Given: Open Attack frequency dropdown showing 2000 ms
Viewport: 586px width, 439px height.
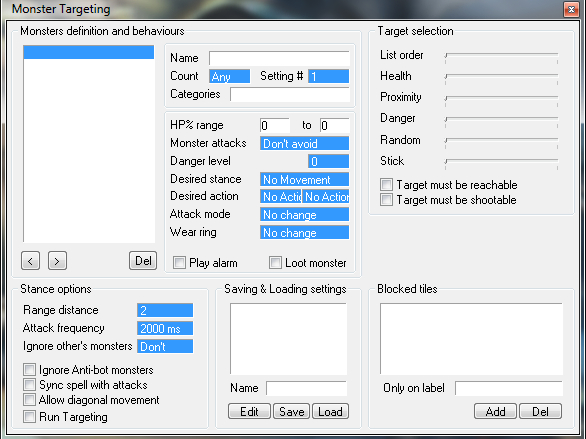Looking at the screenshot, I should pyautogui.click(x=165, y=328).
